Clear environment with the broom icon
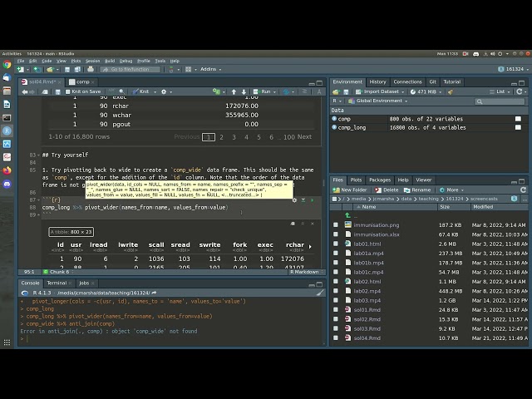The width and height of the screenshot is (532, 399). (x=451, y=91)
